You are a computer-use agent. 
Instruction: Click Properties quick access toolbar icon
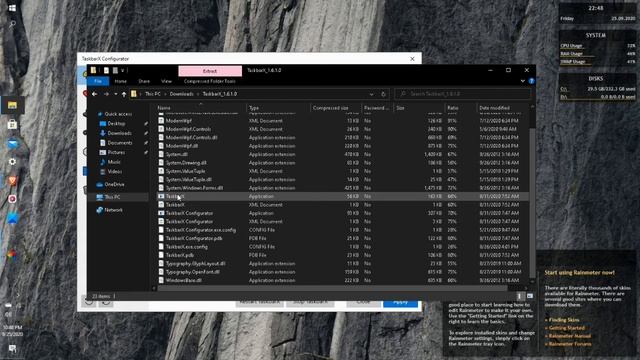pyautogui.click(x=106, y=70)
